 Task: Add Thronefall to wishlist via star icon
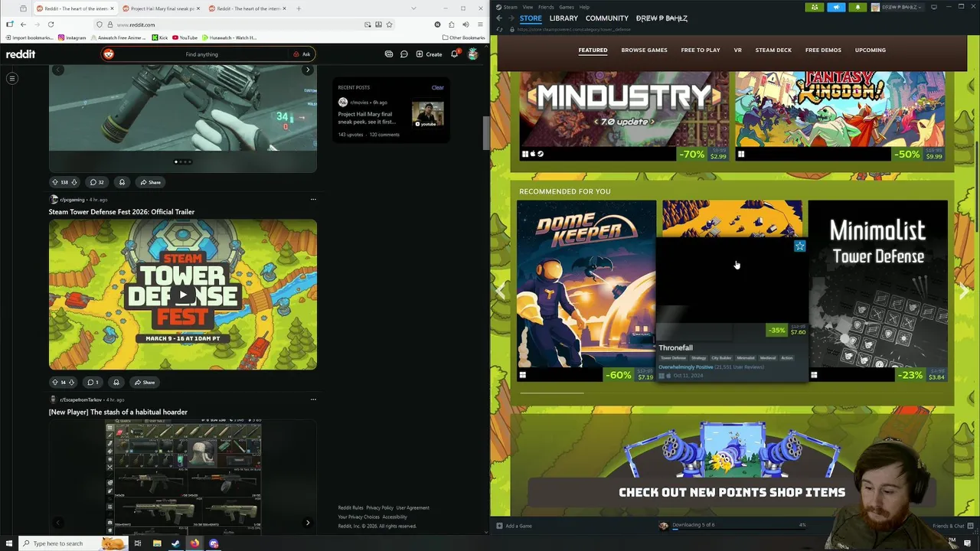[799, 246]
